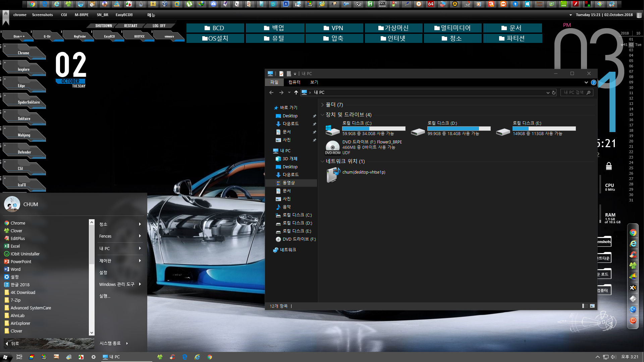Open Task View on the taskbar

click(19, 357)
